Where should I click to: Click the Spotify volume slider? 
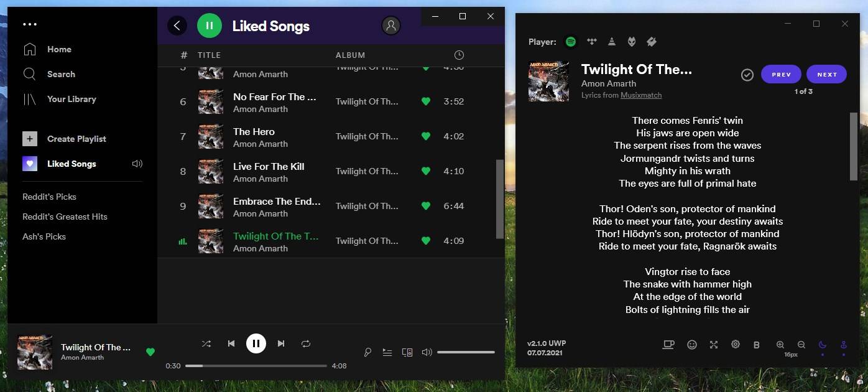[x=466, y=352]
